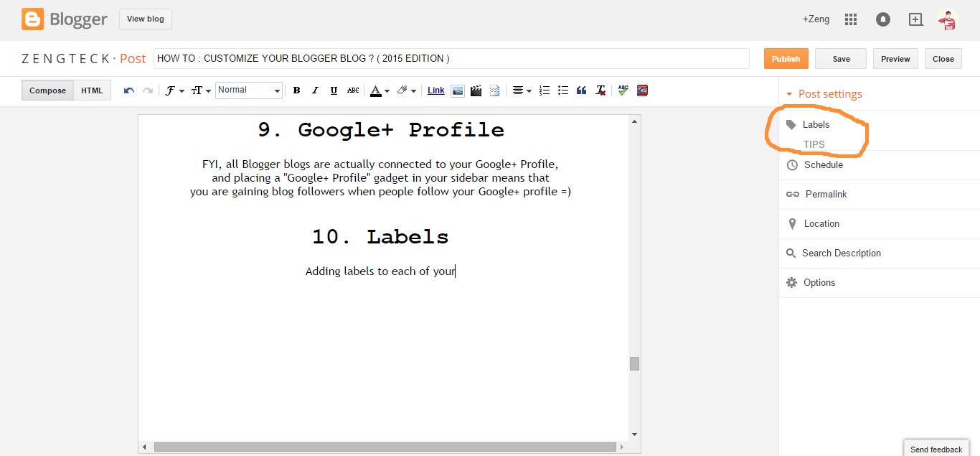Click the quote block icon
The image size is (980, 456).
click(x=582, y=90)
